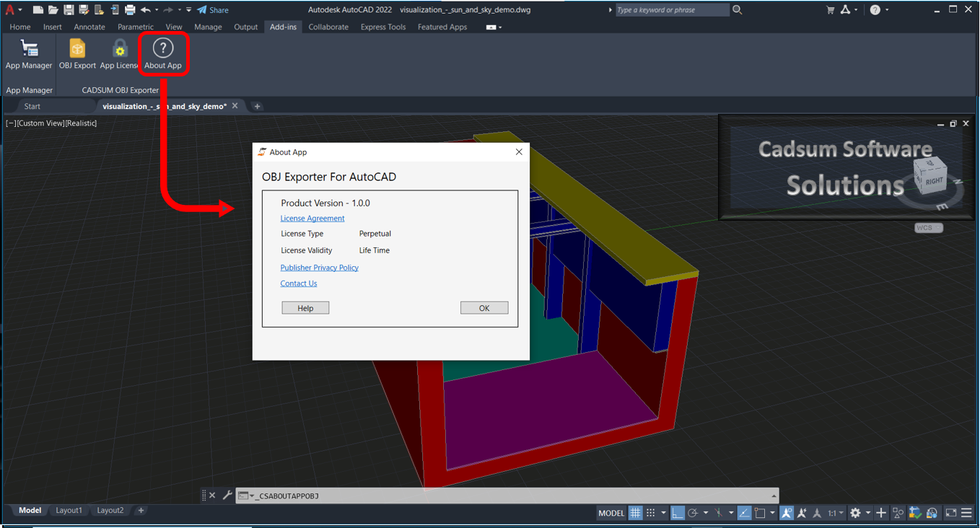
Task: Open the License Agreement link
Action: [x=312, y=219]
